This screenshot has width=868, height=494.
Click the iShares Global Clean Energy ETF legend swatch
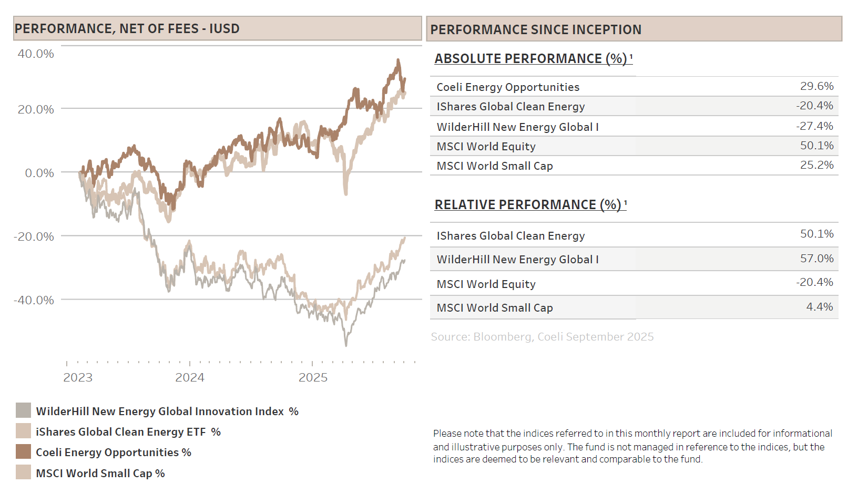click(x=23, y=431)
